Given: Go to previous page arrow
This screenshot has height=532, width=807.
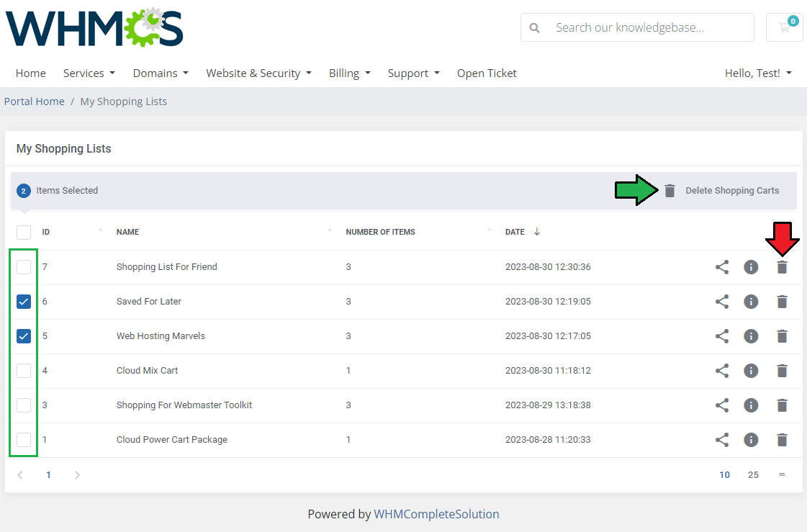Looking at the screenshot, I should click(x=20, y=475).
